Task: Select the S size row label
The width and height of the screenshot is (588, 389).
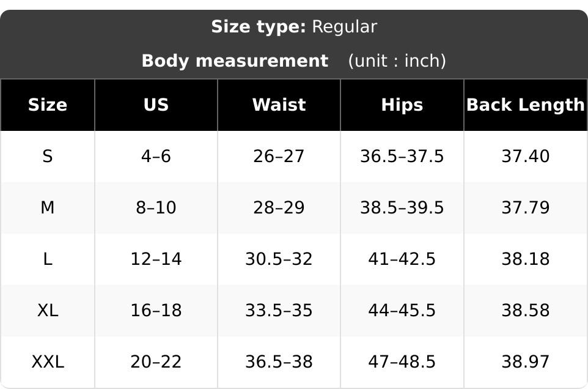Action: [48, 157]
